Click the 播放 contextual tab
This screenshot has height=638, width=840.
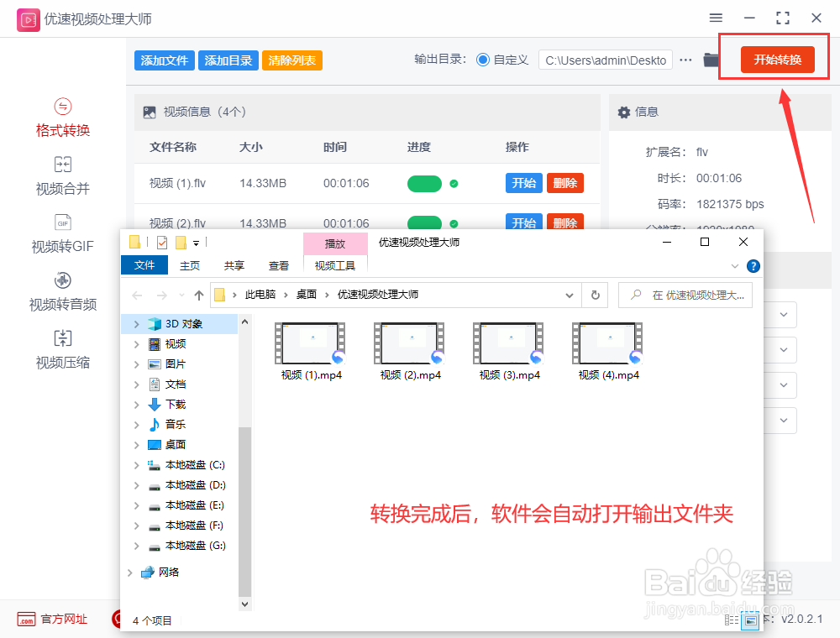click(x=335, y=243)
